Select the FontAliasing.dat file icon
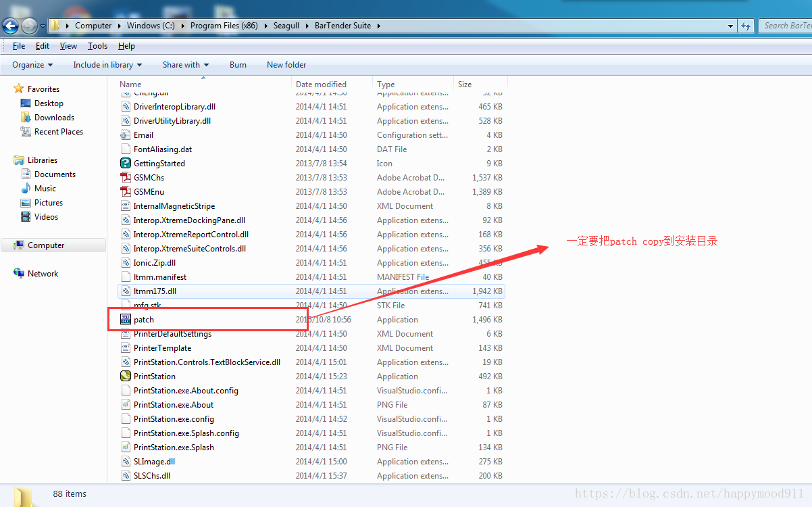This screenshot has width=812, height=507. pyautogui.click(x=126, y=149)
